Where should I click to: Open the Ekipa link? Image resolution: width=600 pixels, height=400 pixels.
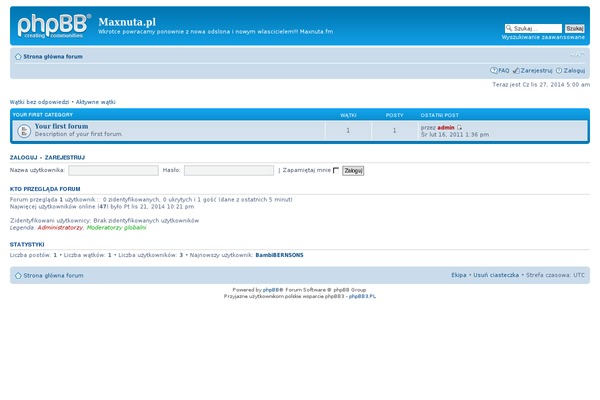pos(458,275)
